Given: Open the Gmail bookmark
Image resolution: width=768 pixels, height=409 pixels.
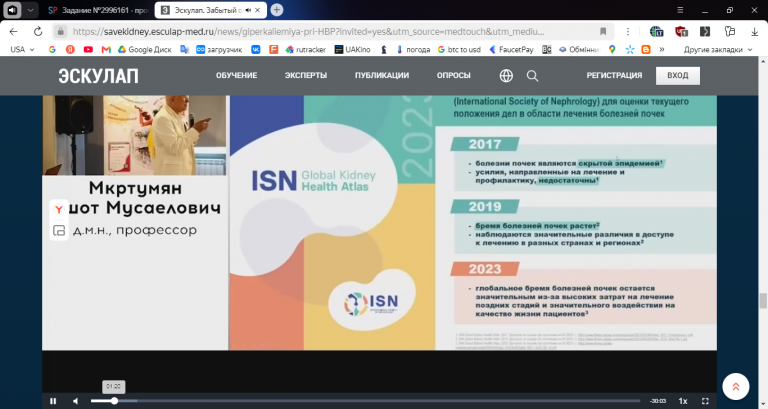Looking at the screenshot, I should click(x=106, y=49).
